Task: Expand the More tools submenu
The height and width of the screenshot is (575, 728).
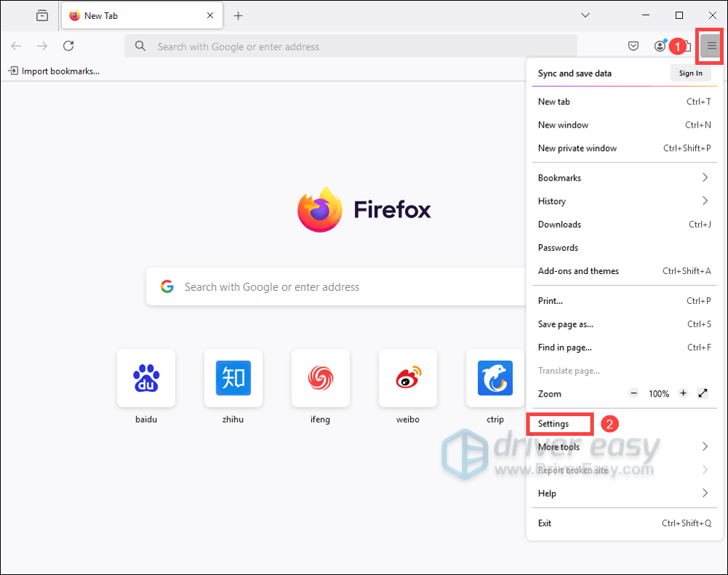Action: pos(625,447)
